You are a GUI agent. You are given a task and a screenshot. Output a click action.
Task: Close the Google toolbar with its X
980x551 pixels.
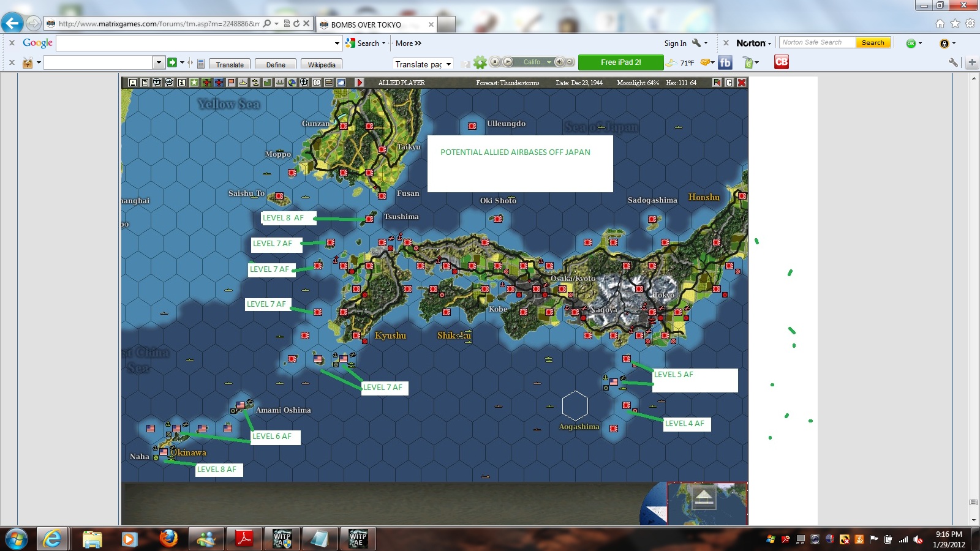click(x=12, y=43)
